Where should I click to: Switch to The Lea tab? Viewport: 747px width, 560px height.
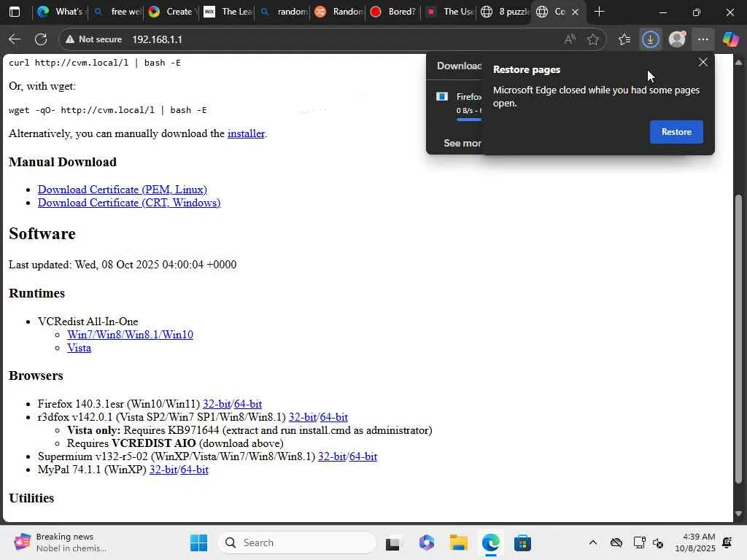pyautogui.click(x=228, y=12)
